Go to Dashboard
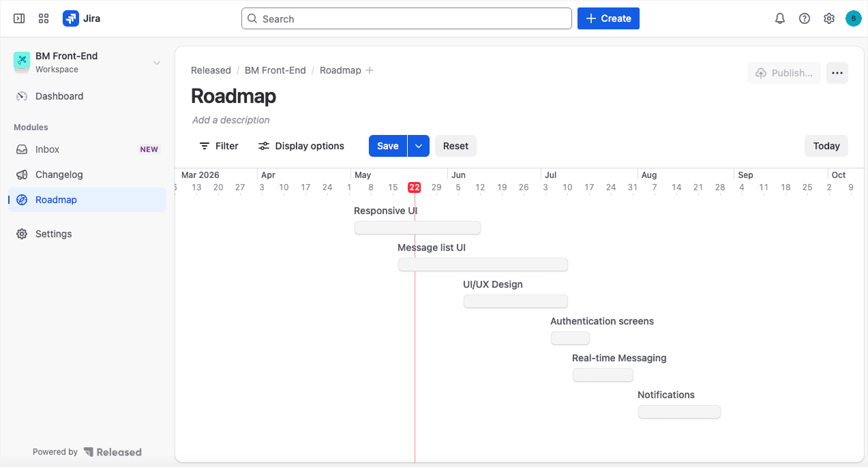 pos(87,96)
